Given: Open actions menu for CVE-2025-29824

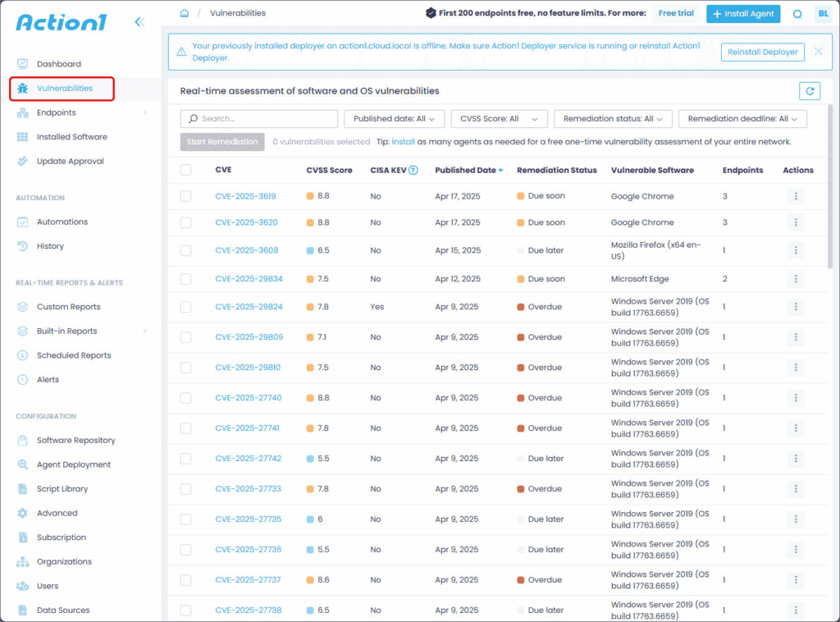Looking at the screenshot, I should point(796,306).
